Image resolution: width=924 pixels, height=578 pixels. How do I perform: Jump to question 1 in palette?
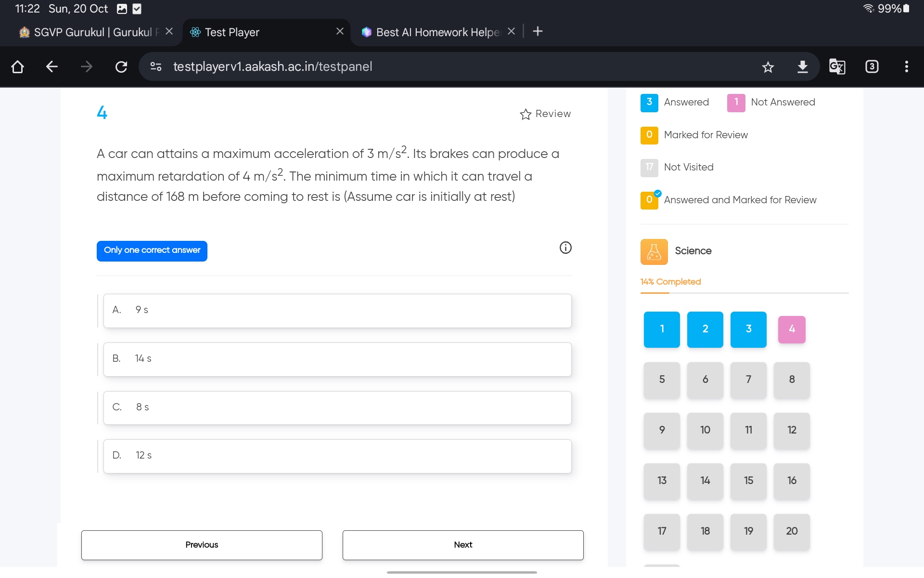pyautogui.click(x=662, y=329)
